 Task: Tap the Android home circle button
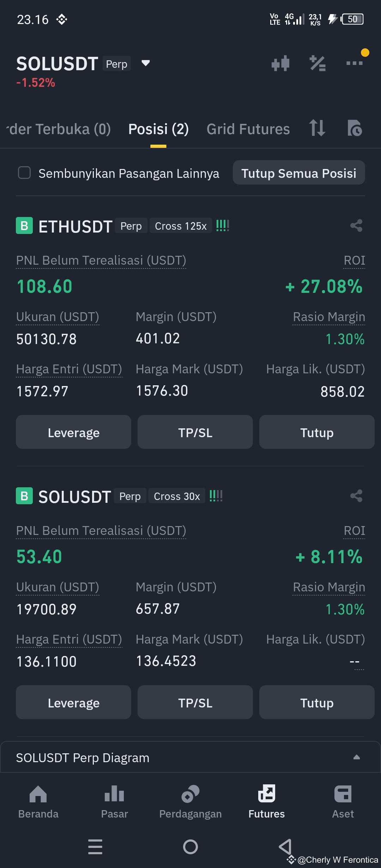(190, 847)
